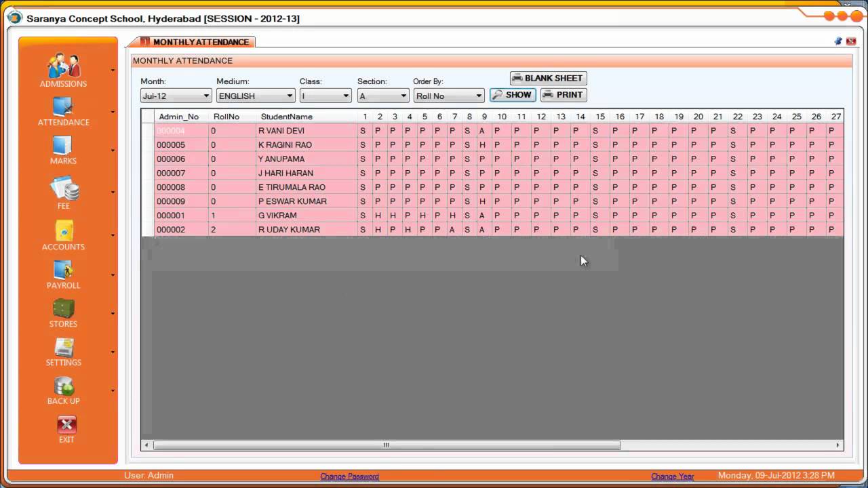868x488 pixels.
Task: Open the Month dropdown showing Jul-12
Action: point(176,96)
